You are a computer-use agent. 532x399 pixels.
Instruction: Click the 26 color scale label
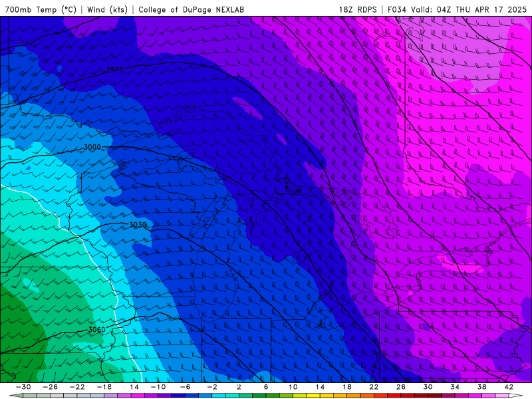click(401, 387)
